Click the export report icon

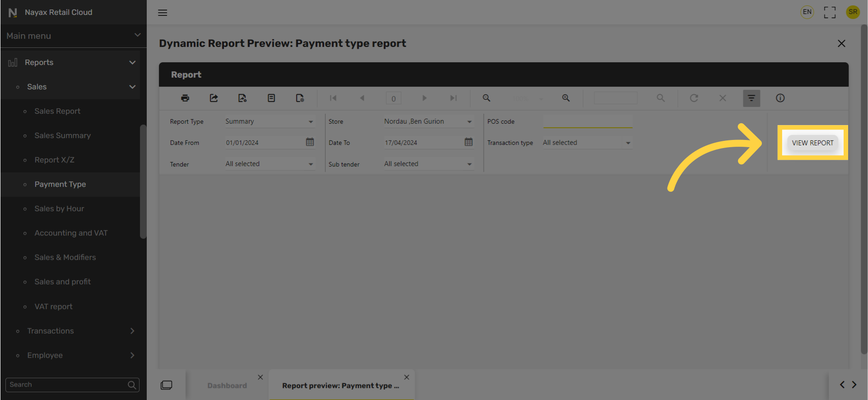coord(214,98)
